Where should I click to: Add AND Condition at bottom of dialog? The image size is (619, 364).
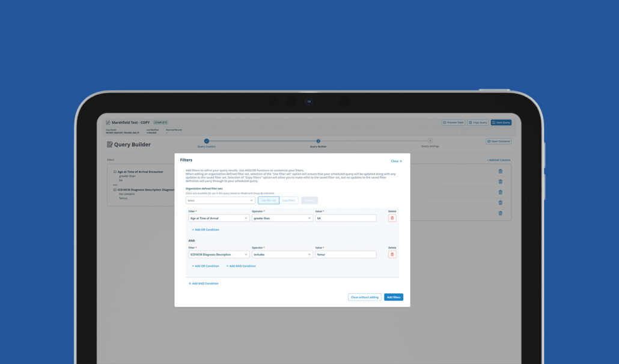[203, 284]
